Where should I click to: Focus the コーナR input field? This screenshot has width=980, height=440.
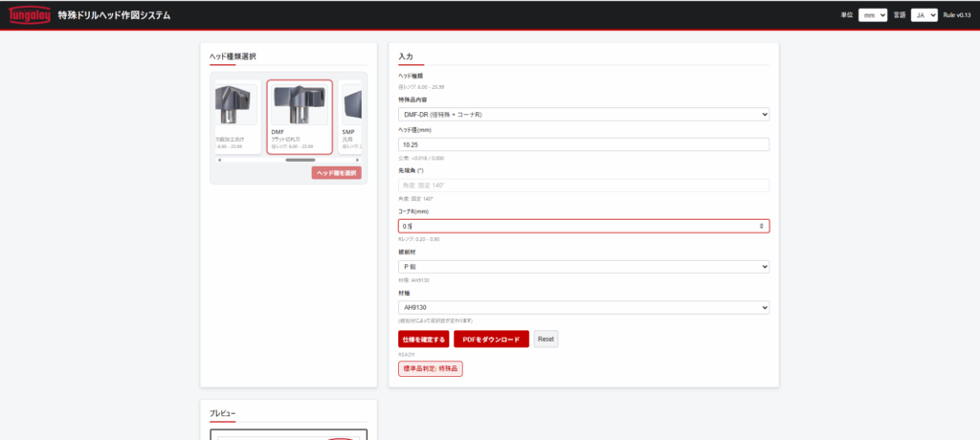click(574, 226)
